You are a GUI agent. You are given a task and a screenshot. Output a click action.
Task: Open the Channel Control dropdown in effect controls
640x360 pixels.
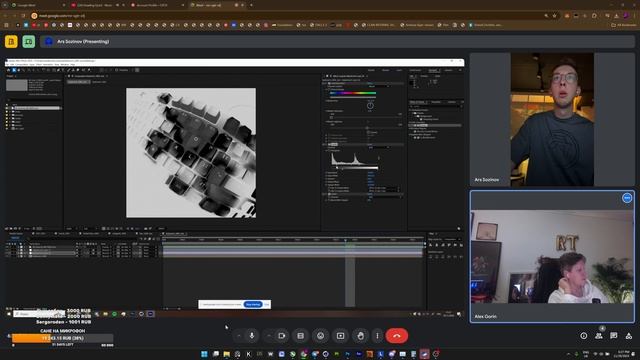click(x=379, y=86)
